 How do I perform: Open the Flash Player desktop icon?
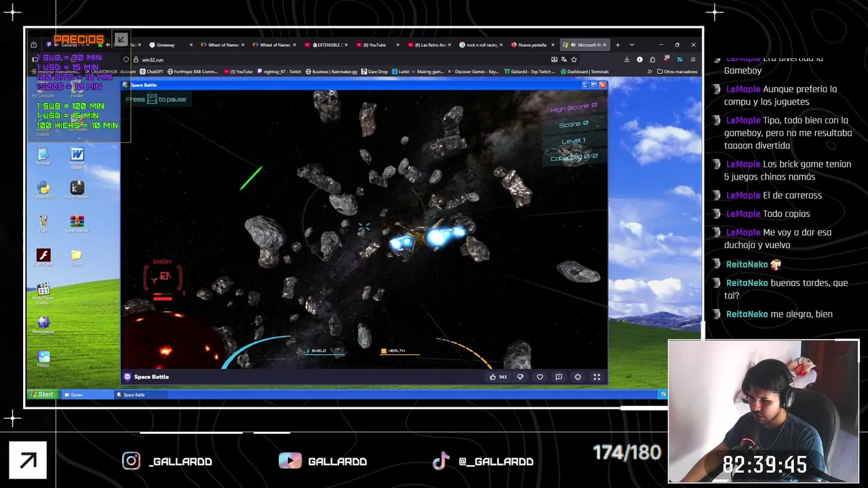pyautogui.click(x=43, y=258)
